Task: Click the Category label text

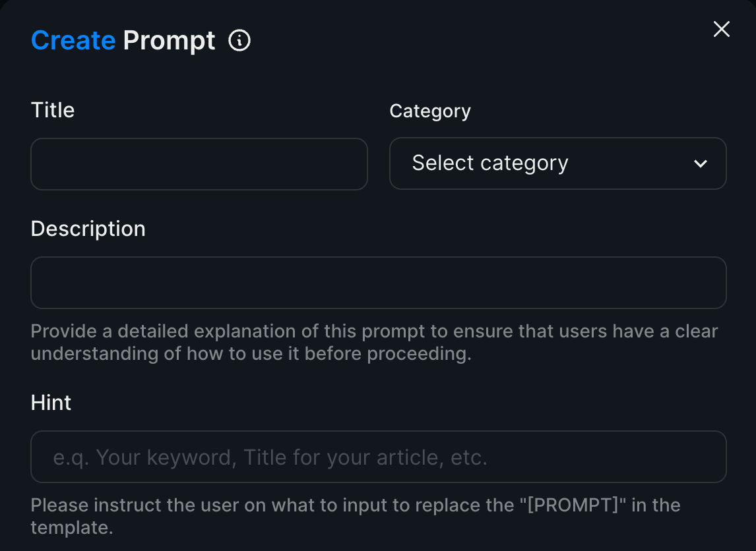Action: tap(430, 111)
